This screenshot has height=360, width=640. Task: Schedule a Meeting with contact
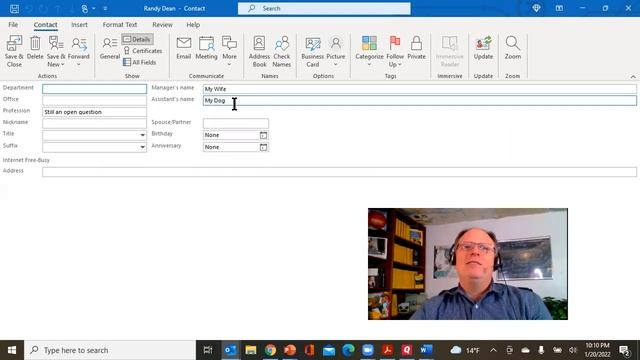206,48
